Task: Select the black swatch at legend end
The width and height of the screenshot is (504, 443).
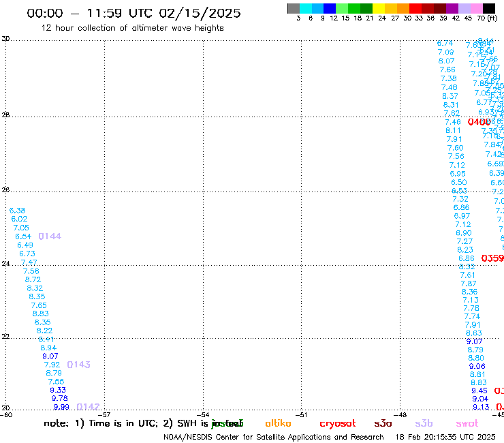Action: [x=488, y=8]
